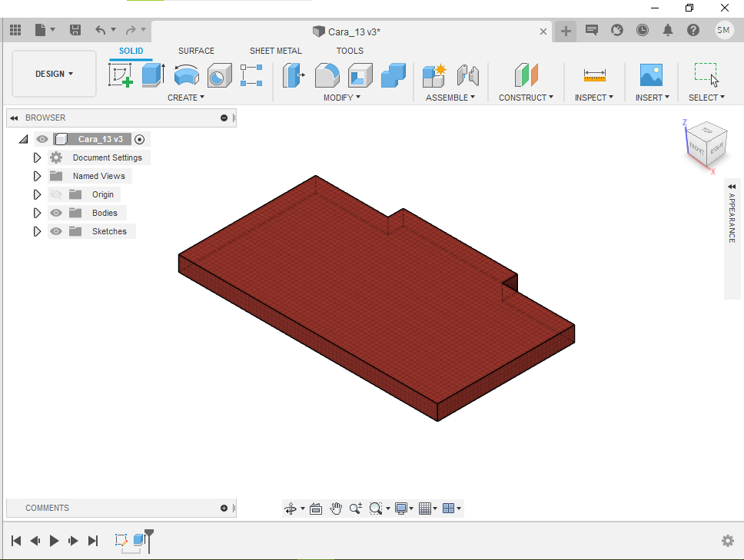Open the DESIGN workspace dropdown

[54, 74]
